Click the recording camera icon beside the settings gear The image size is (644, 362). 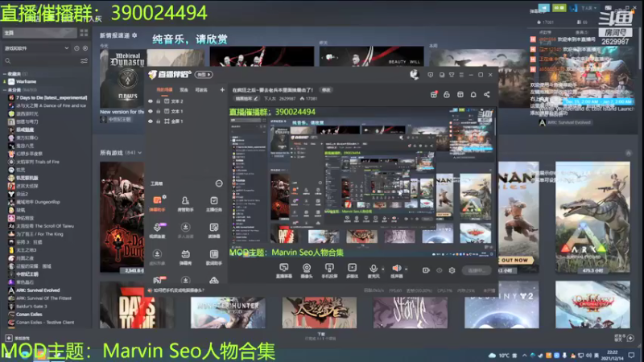[x=426, y=270]
